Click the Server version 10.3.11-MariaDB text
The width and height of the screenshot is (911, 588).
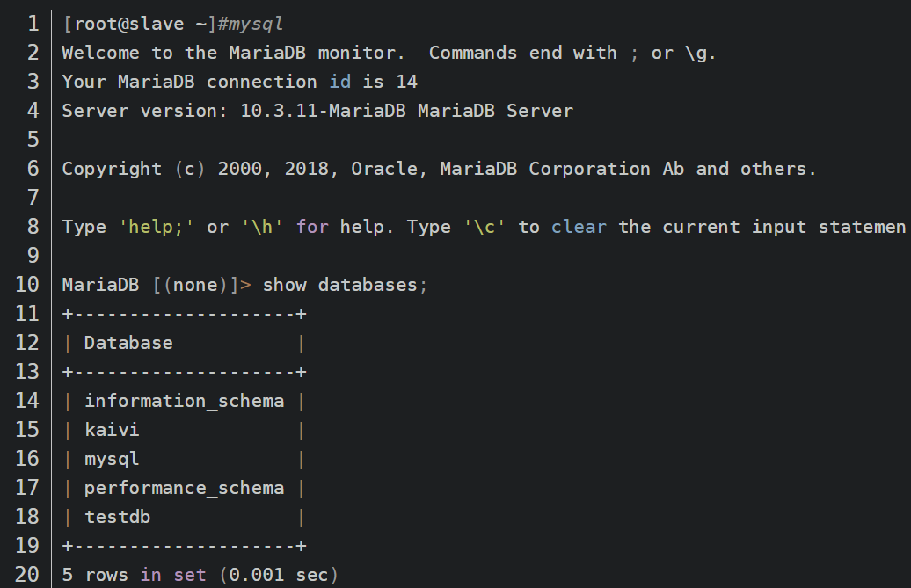coord(317,111)
